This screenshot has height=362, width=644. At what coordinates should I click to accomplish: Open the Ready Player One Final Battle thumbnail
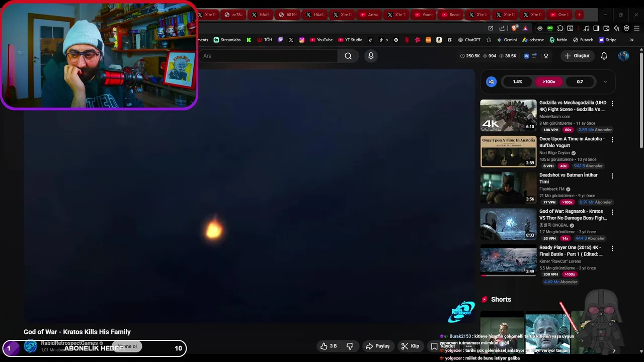[508, 260]
